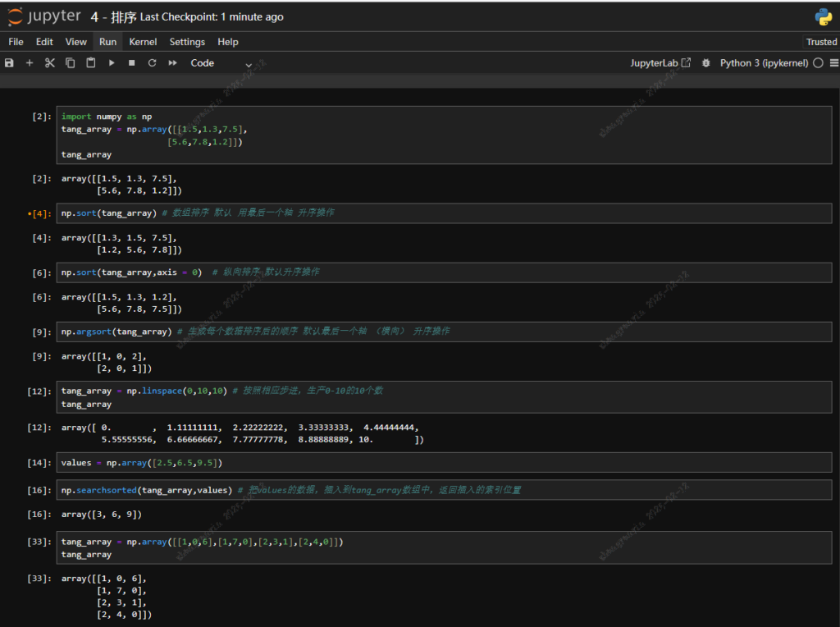840x627 pixels.
Task: Cut the selected cell with scissors icon
Action: (x=50, y=62)
